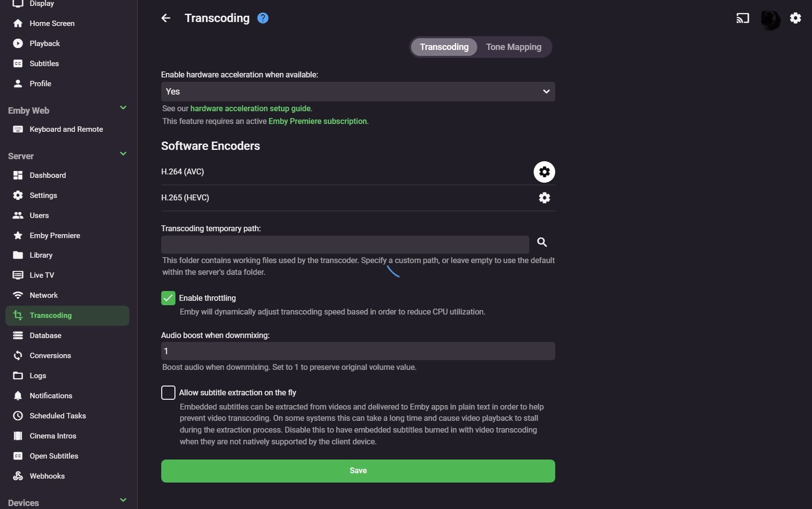Save the transcoding settings
Viewport: 812px width, 509px height.
[x=358, y=471]
